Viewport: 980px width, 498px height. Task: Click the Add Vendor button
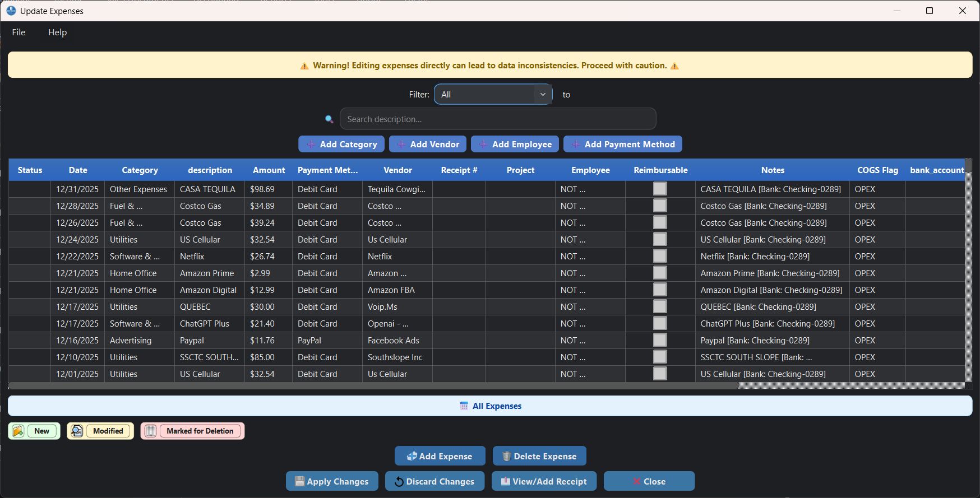pos(428,144)
